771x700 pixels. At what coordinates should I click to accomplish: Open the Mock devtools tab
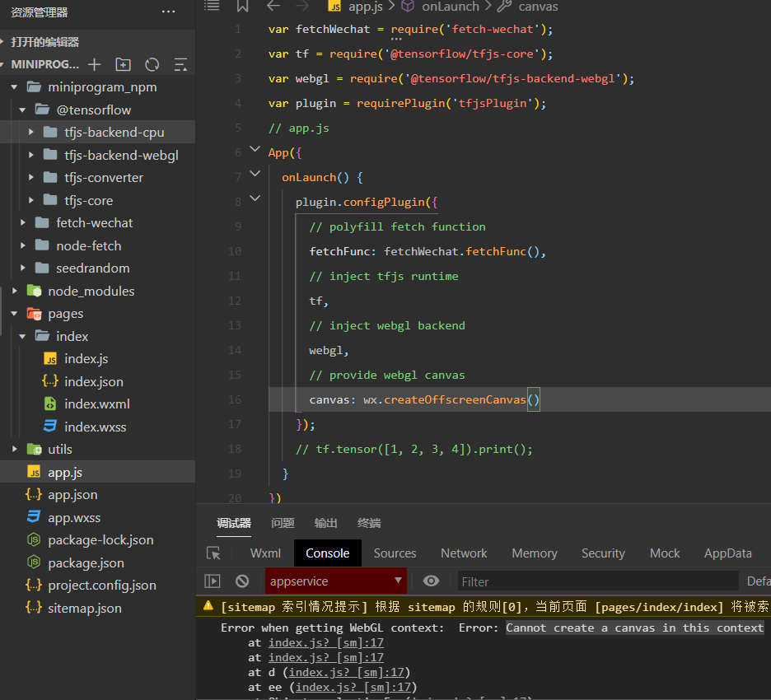pos(665,553)
